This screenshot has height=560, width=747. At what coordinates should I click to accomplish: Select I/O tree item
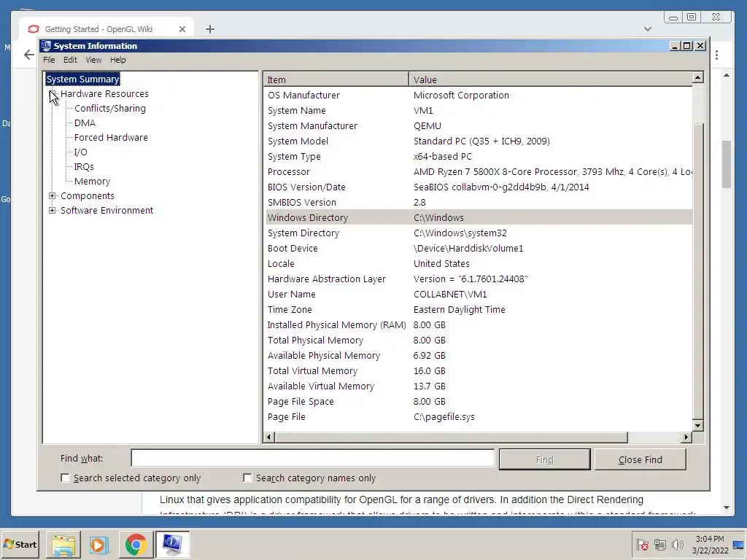click(x=80, y=152)
